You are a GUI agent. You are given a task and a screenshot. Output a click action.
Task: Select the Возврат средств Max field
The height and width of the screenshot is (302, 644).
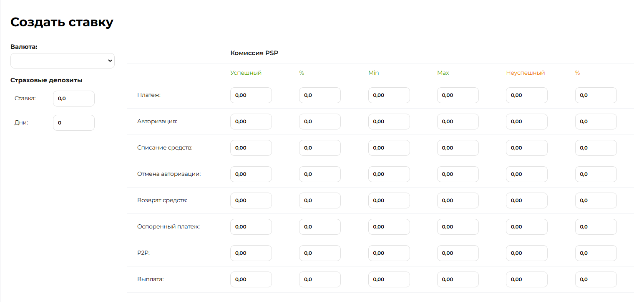point(458,200)
